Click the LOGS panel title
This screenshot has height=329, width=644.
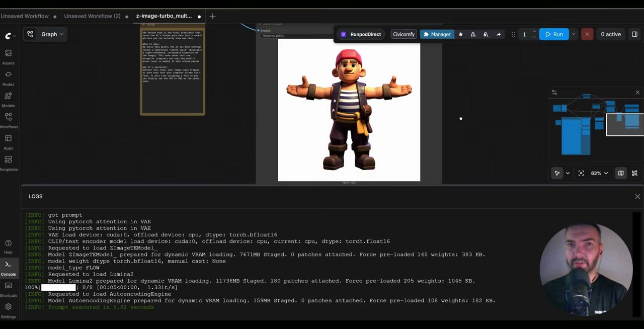(x=36, y=197)
